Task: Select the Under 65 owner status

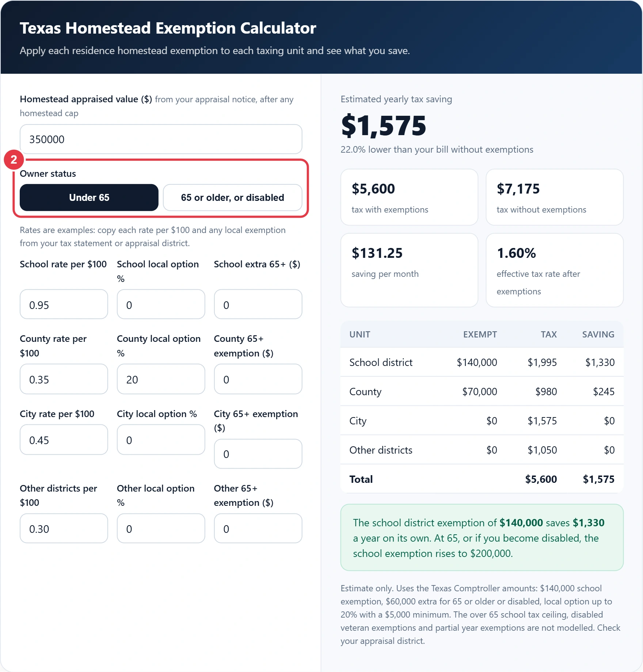Action: [x=89, y=198]
